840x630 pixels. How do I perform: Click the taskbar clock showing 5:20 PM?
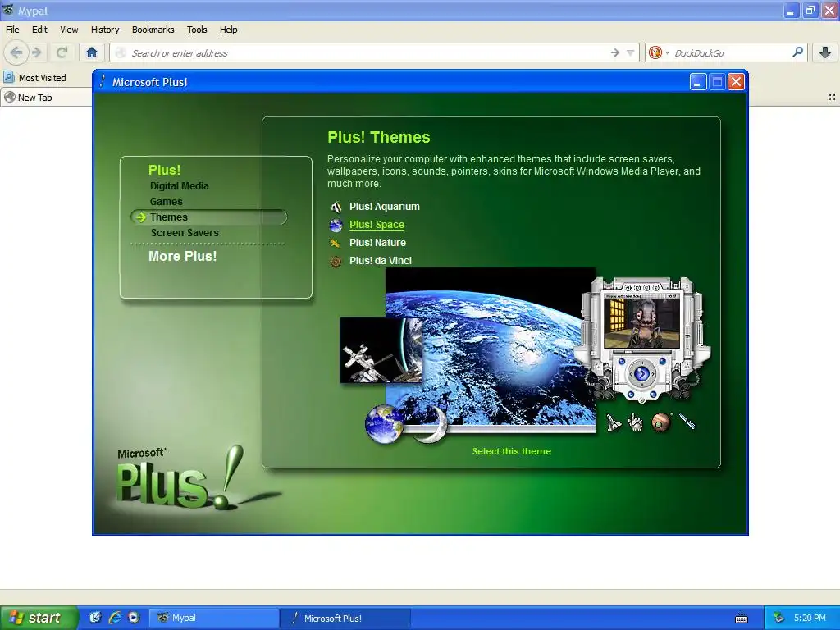click(810, 618)
